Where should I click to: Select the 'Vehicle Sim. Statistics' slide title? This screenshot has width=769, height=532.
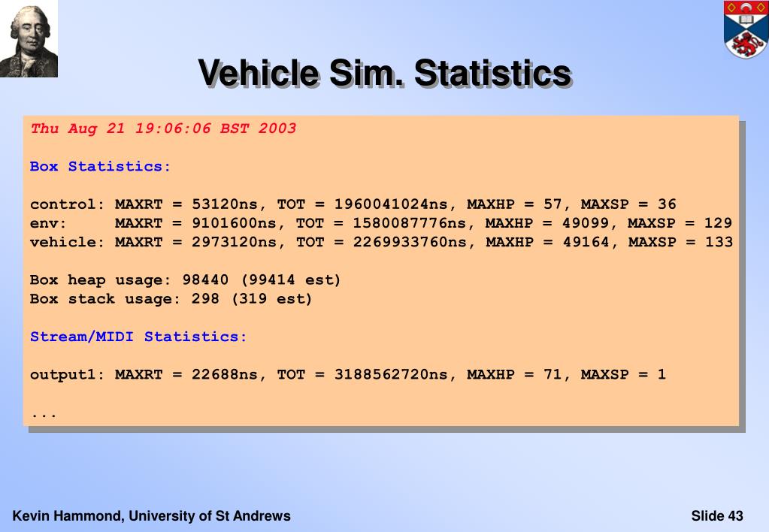pyautogui.click(x=385, y=74)
